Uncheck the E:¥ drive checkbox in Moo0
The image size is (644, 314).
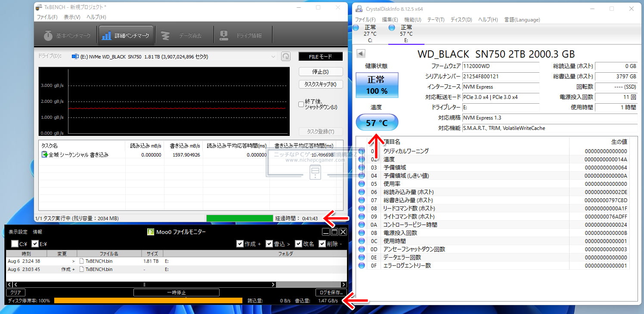coord(35,244)
